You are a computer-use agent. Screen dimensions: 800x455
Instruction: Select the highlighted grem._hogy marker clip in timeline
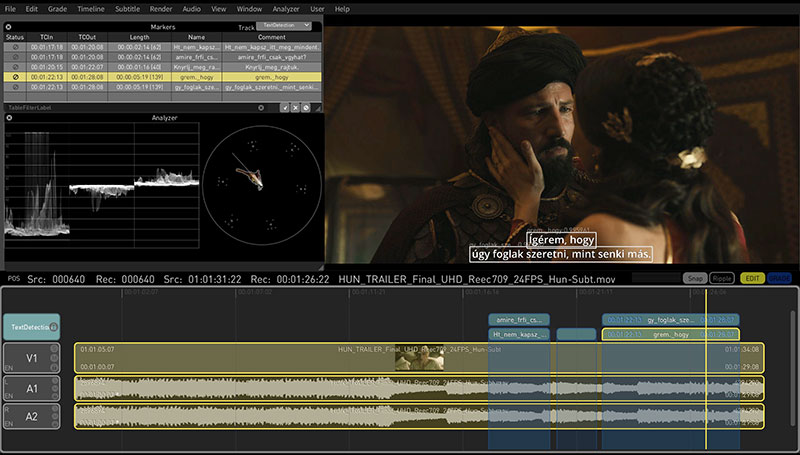[x=670, y=335]
